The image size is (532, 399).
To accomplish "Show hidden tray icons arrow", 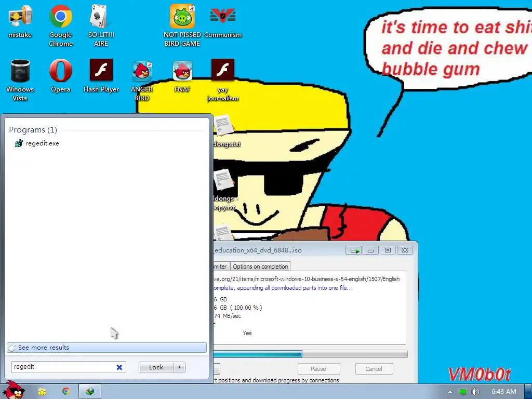I will (450, 392).
